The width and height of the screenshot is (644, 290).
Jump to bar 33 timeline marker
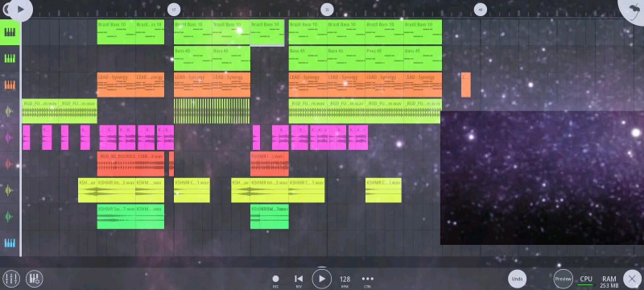[x=327, y=9]
